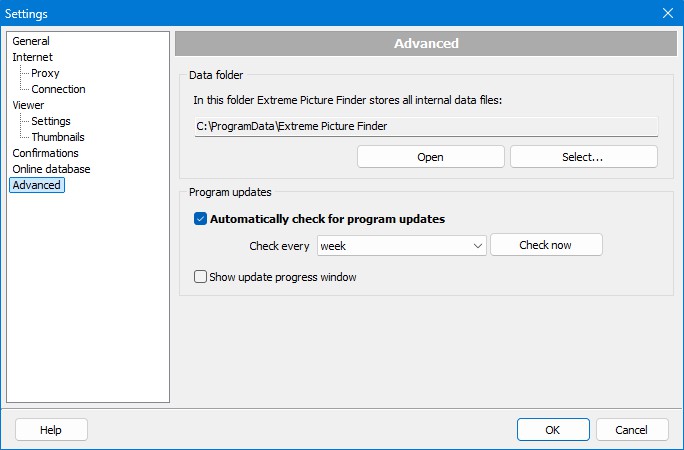Click the Advanced page header banner
The width and height of the screenshot is (684, 450).
(426, 43)
